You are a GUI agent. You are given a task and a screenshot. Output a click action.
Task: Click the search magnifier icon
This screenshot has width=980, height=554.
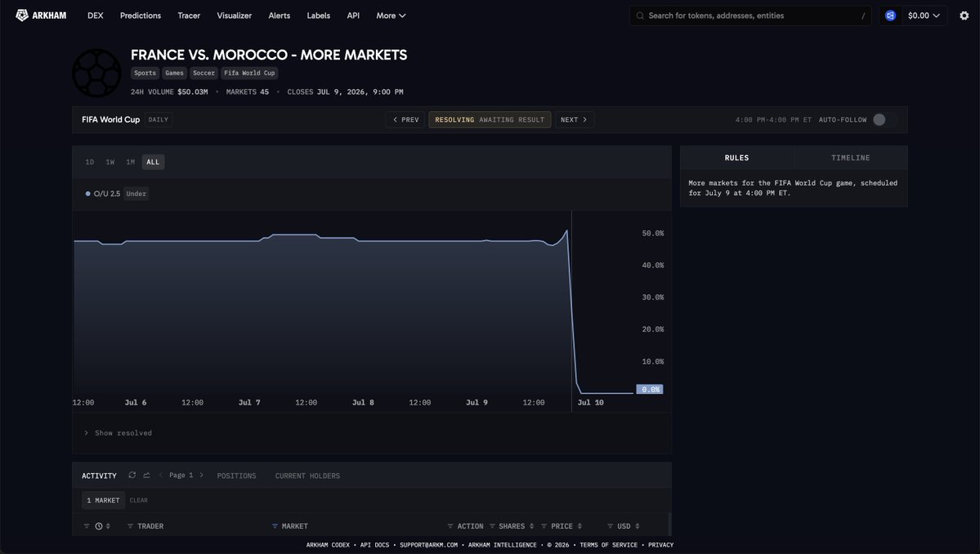tap(640, 16)
